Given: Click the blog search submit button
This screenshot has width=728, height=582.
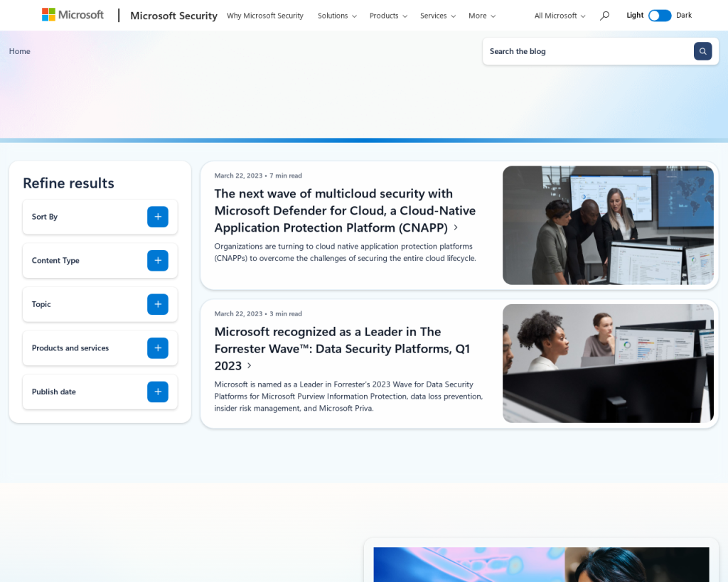Looking at the screenshot, I should coord(702,51).
